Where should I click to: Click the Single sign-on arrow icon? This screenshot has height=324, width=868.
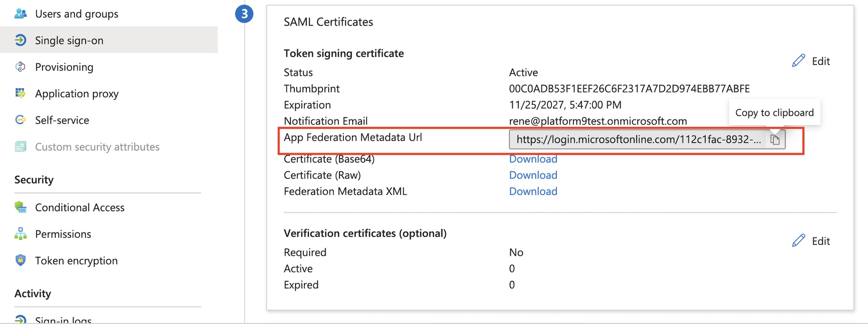pyautogui.click(x=20, y=40)
